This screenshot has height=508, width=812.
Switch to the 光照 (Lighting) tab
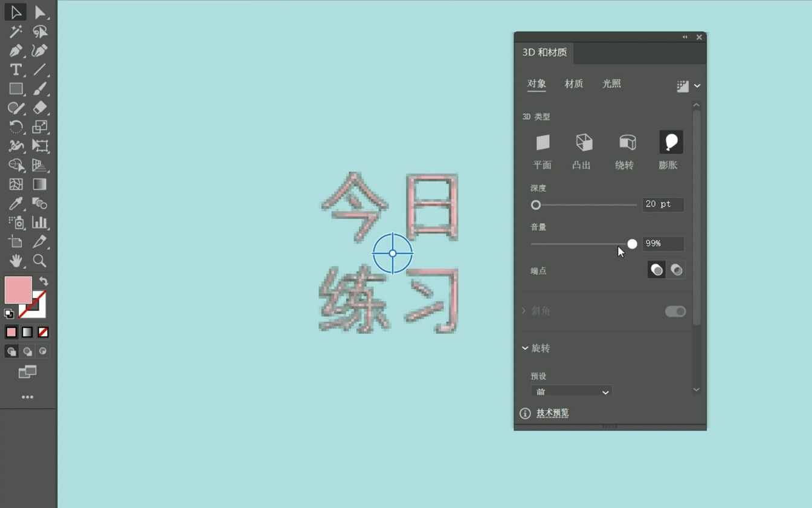coord(611,84)
